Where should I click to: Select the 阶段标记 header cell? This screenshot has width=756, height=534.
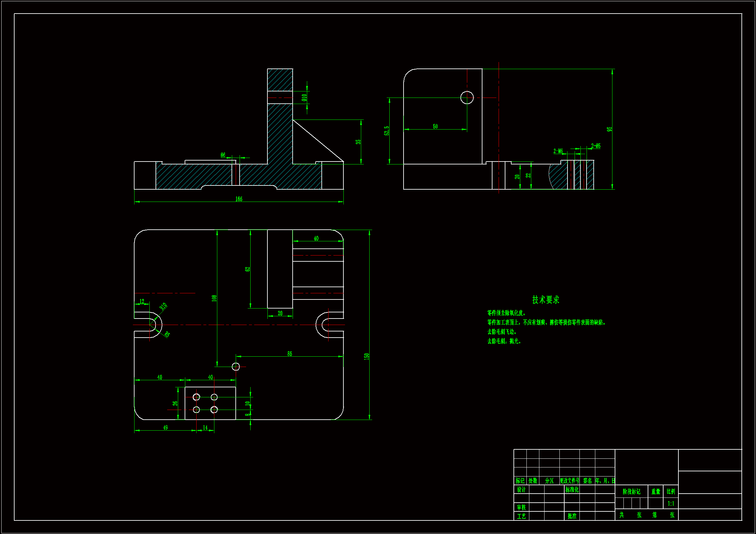click(631, 492)
